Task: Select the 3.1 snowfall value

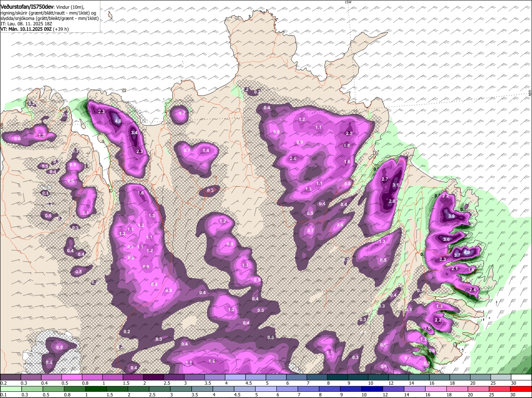Action: pos(396,185)
